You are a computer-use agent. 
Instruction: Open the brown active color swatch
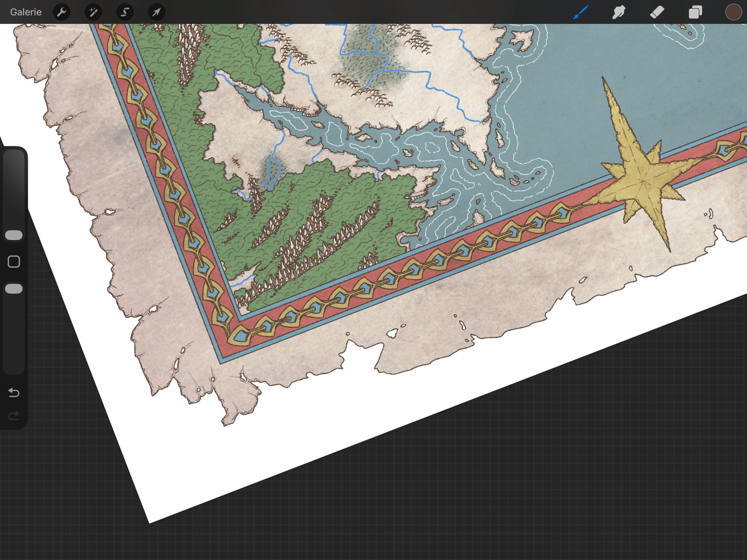point(733,12)
